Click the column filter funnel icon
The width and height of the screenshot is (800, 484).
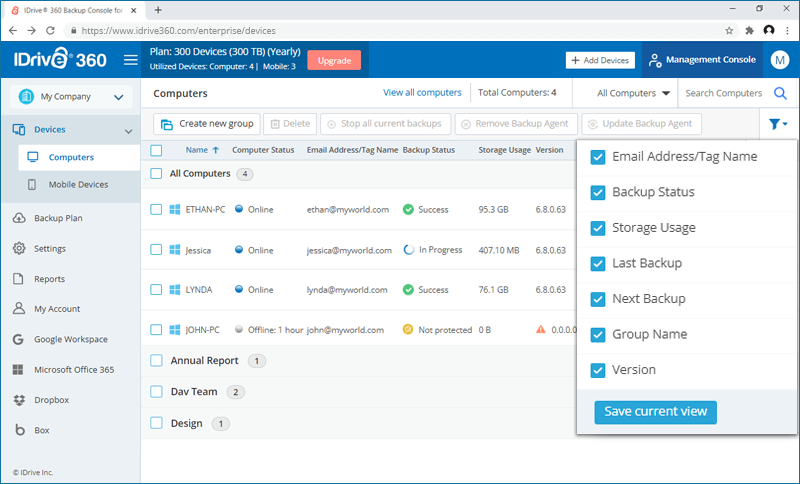click(777, 124)
